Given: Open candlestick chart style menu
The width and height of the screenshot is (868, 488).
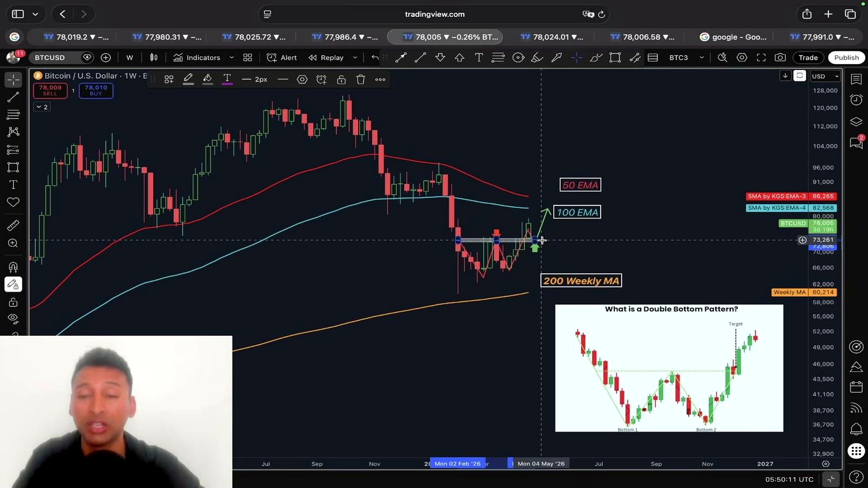Looking at the screenshot, I should click(x=154, y=57).
